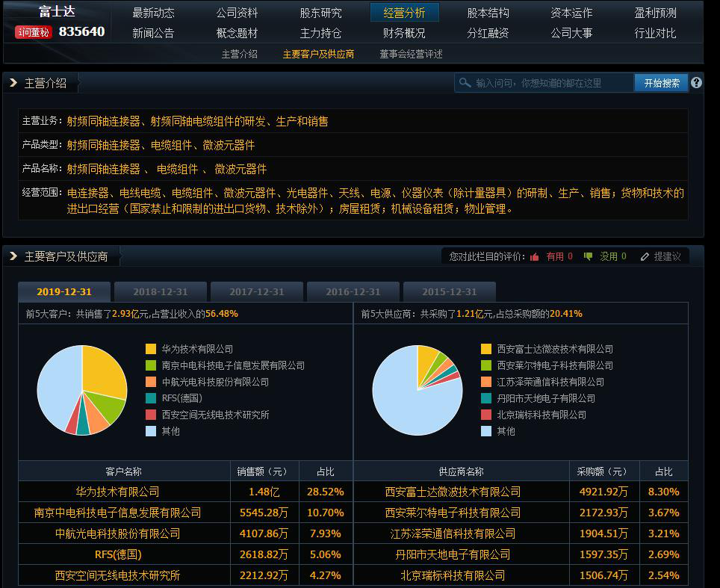Collapse the 主营介绍 section arrow
The height and width of the screenshot is (588, 720).
tap(13, 83)
